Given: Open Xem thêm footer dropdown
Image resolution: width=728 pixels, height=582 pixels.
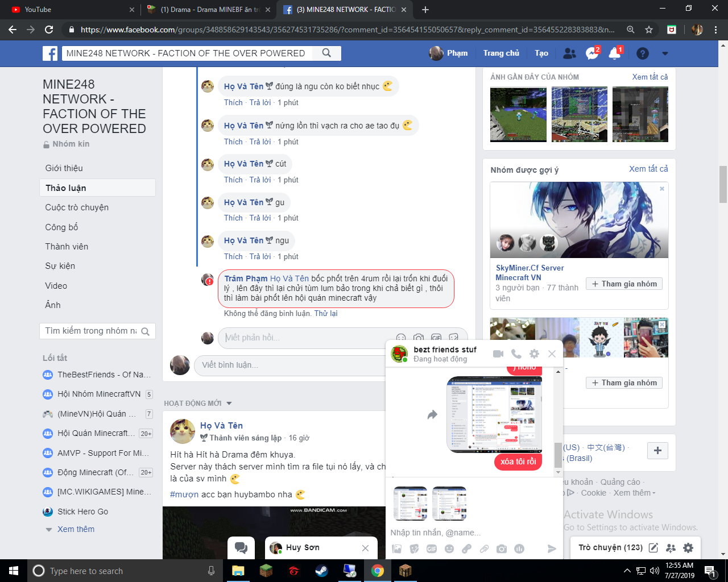Looking at the screenshot, I should [634, 493].
